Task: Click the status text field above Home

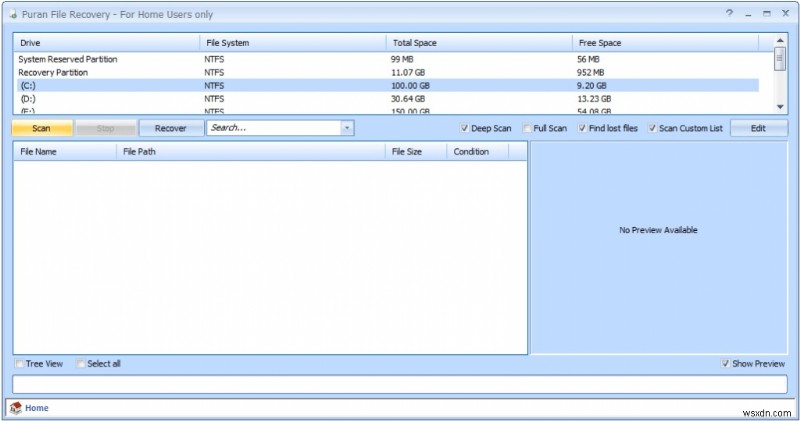Action: [x=400, y=384]
